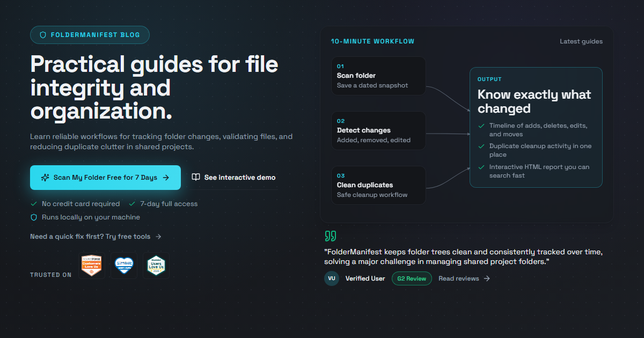This screenshot has width=644, height=338.
Task: Select the 03 Clean duplicates step card
Action: click(x=378, y=185)
